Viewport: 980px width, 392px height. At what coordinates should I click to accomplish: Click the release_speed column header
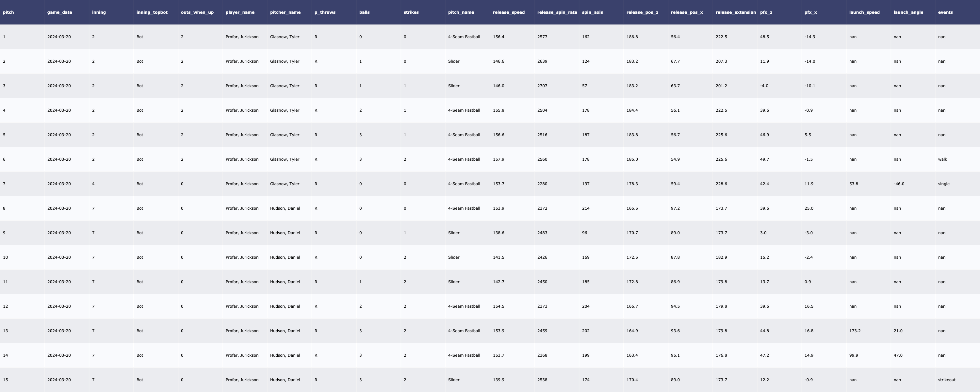pos(508,12)
